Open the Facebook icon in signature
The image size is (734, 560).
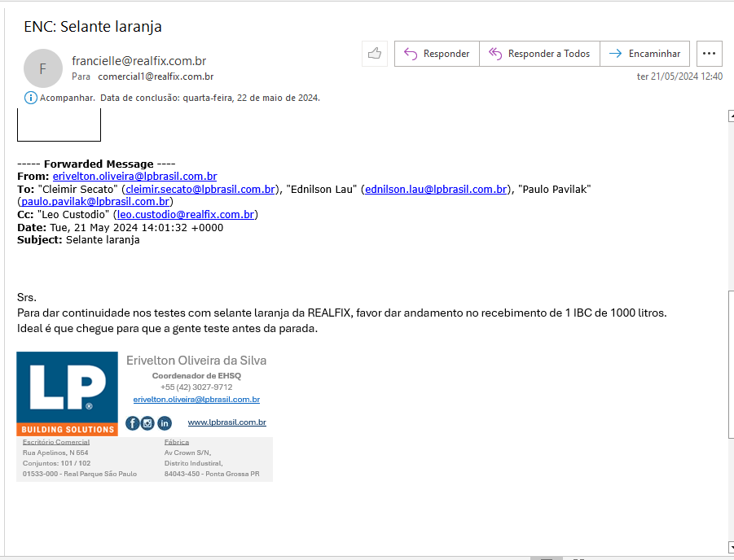coord(133,422)
